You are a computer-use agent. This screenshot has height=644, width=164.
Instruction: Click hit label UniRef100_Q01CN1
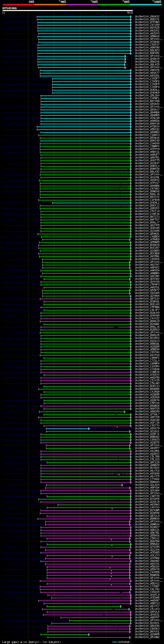point(147,177)
